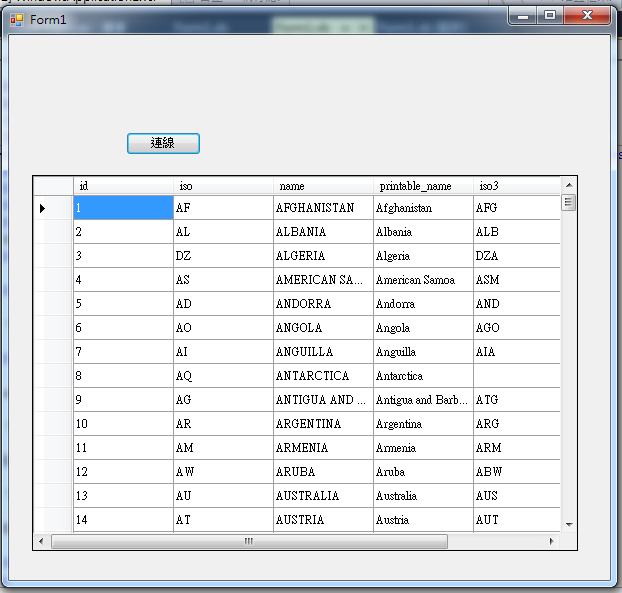Image resolution: width=622 pixels, height=593 pixels.
Task: Click the grid's scroll down arrow
Action: 569,524
